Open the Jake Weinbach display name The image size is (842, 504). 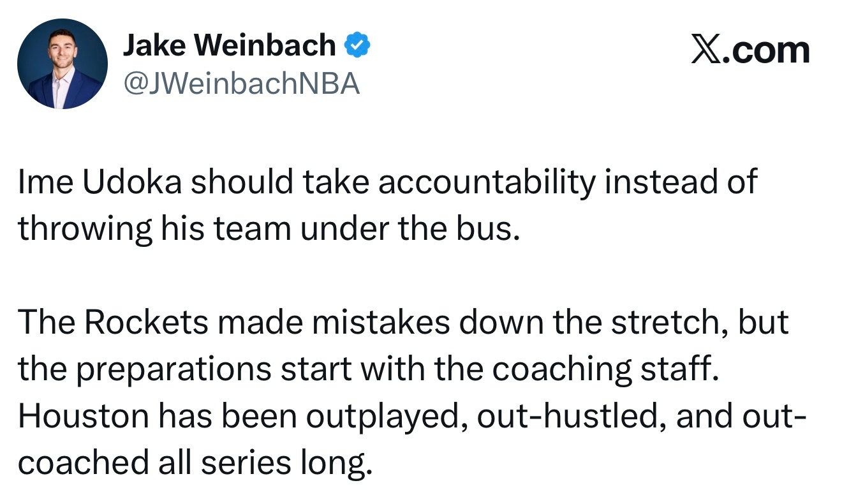point(229,45)
